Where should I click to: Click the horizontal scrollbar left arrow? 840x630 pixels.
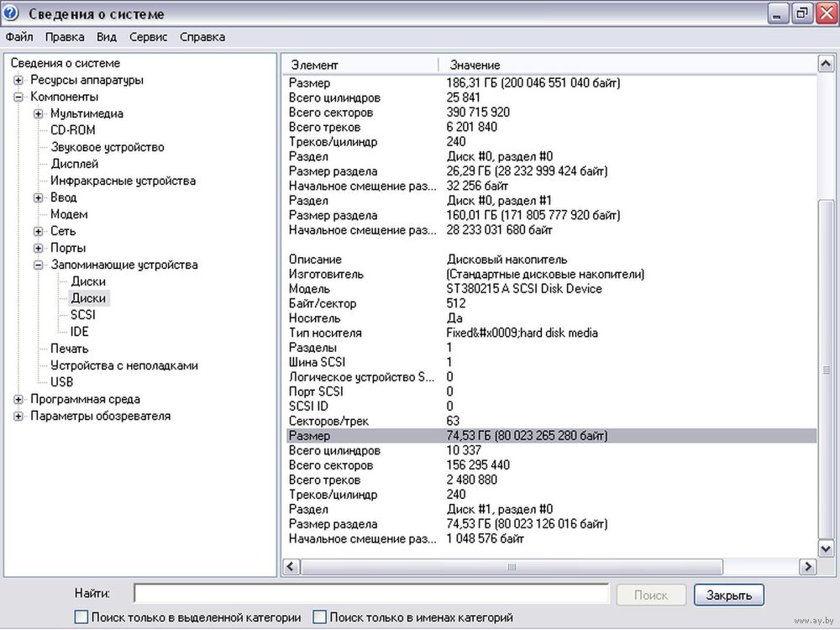291,567
